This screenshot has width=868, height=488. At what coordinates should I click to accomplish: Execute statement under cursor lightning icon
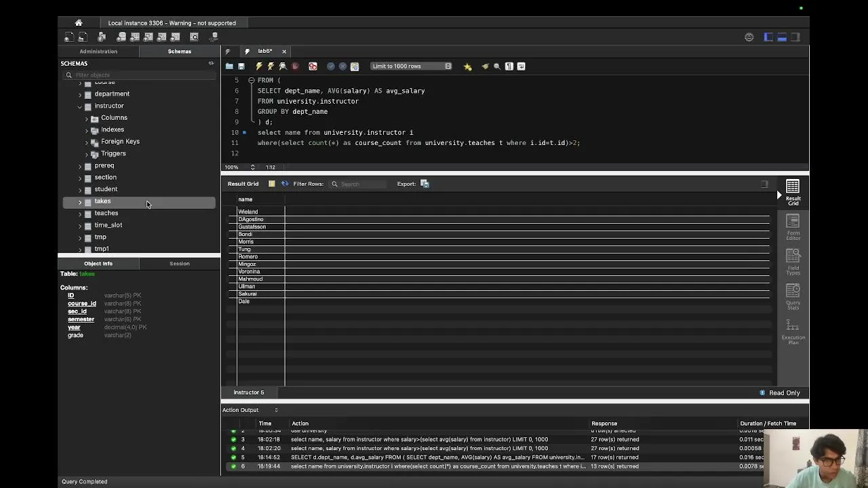point(271,66)
